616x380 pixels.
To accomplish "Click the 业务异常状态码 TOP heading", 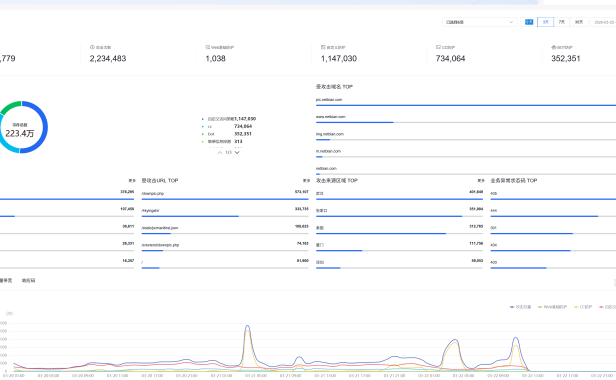I will (513, 181).
